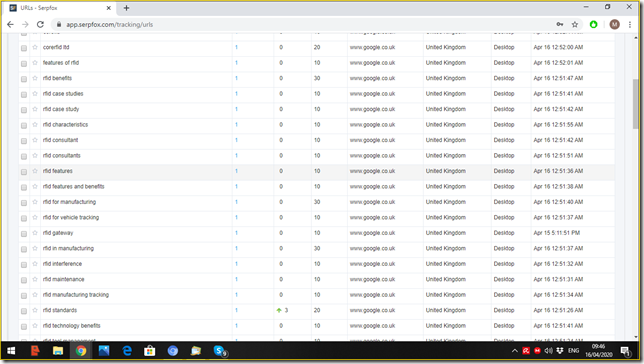Star the 'rfid in manufacturing' keyword
644x364 pixels.
(35, 249)
